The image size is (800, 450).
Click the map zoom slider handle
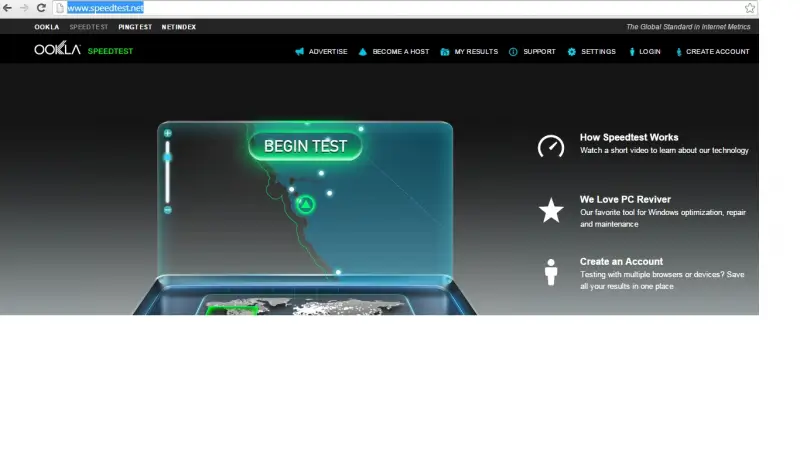[168, 158]
